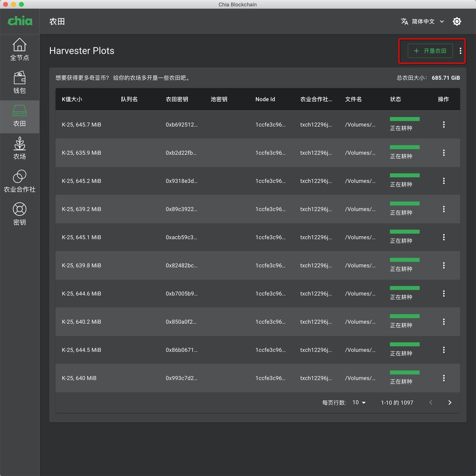Image resolution: width=476 pixels, height=476 pixels.
Task: Click the 0xb2d22fb... plot key cell
Action: (x=181, y=153)
